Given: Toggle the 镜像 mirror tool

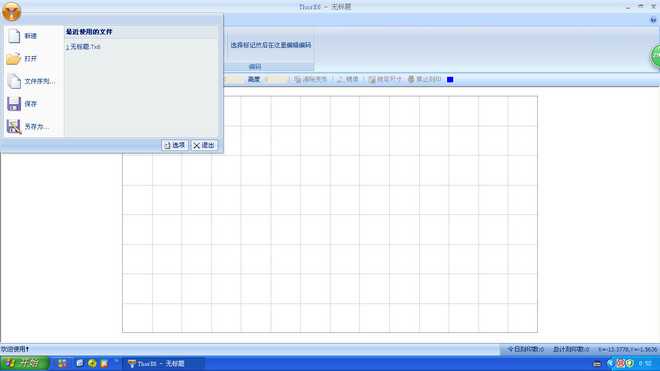Looking at the screenshot, I should click(348, 79).
